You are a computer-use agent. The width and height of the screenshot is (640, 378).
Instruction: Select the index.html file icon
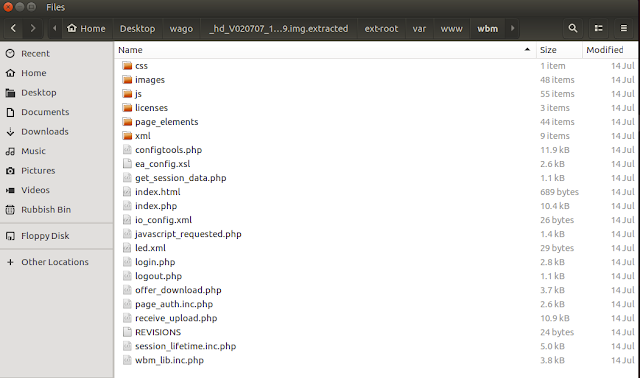(x=127, y=192)
